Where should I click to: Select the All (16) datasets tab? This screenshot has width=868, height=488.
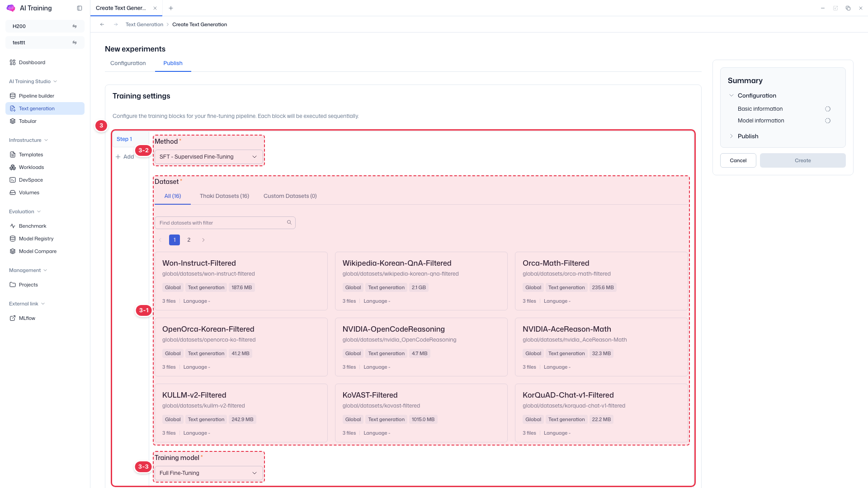tap(173, 196)
